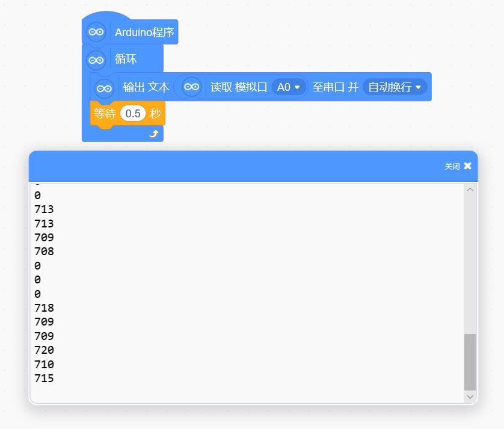Image resolution: width=504 pixels, height=429 pixels.
Task: Click the 读取 模拟口 label text
Action: (239, 87)
